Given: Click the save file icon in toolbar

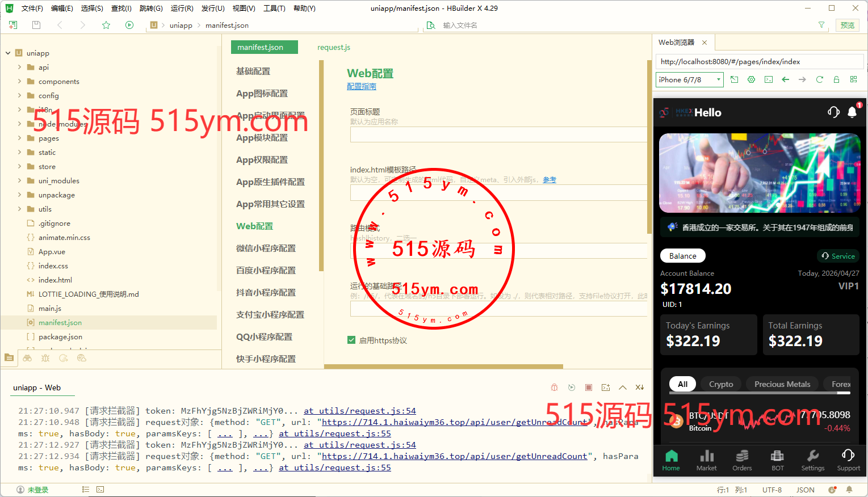Looking at the screenshot, I should (x=36, y=25).
